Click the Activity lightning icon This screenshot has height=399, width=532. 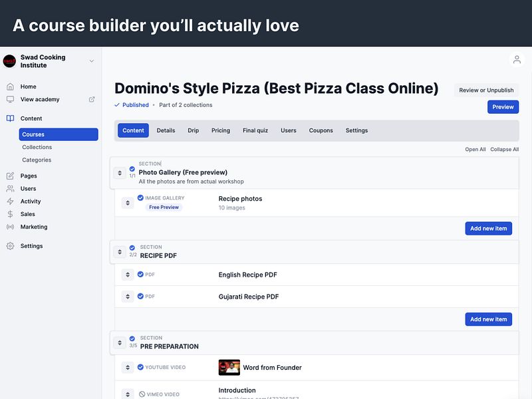pos(10,201)
